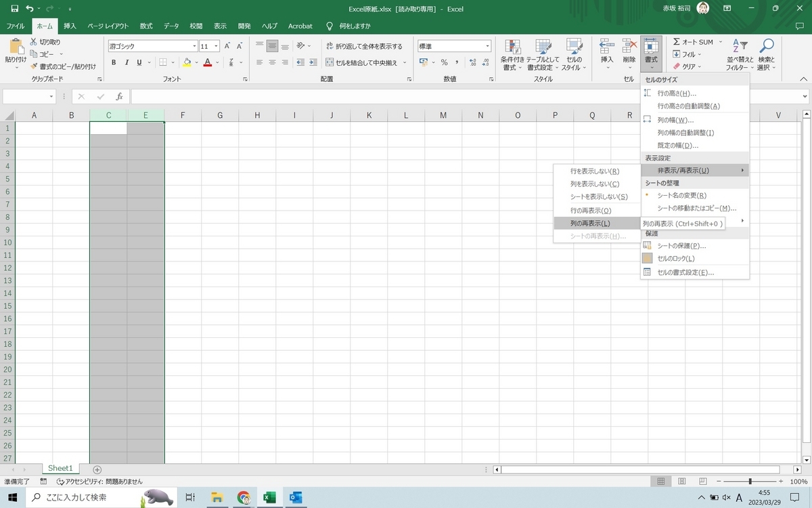
Task: Toggle Wrap Text for selected cells
Action: pyautogui.click(x=365, y=46)
